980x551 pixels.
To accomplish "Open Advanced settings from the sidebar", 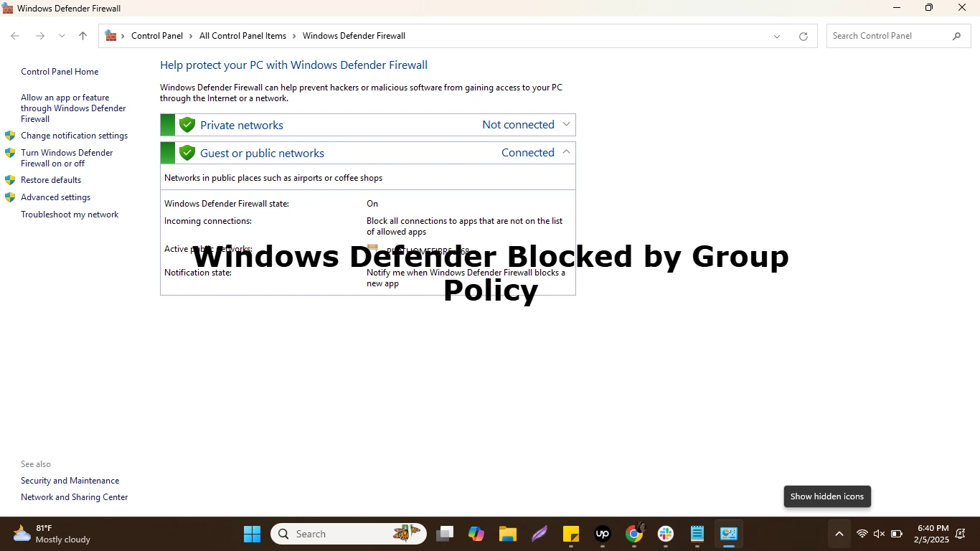I will click(x=56, y=197).
